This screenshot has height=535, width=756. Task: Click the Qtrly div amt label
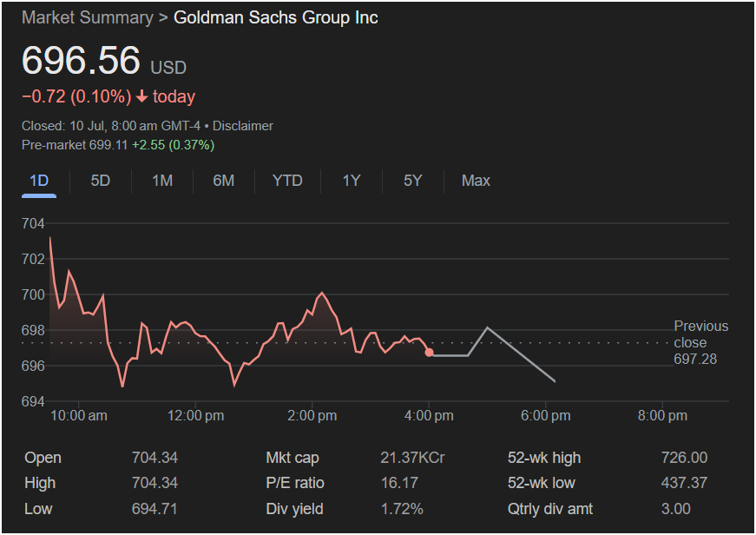click(x=550, y=509)
